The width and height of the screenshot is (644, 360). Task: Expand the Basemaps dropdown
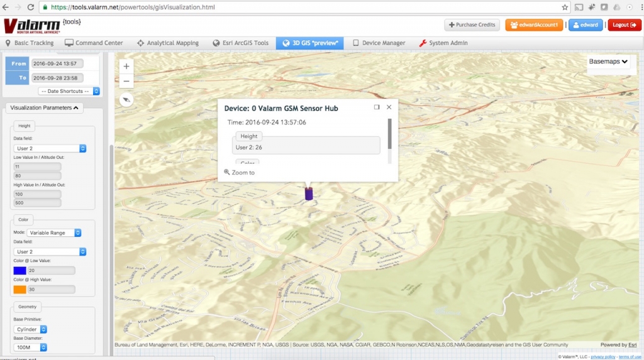pyautogui.click(x=608, y=62)
